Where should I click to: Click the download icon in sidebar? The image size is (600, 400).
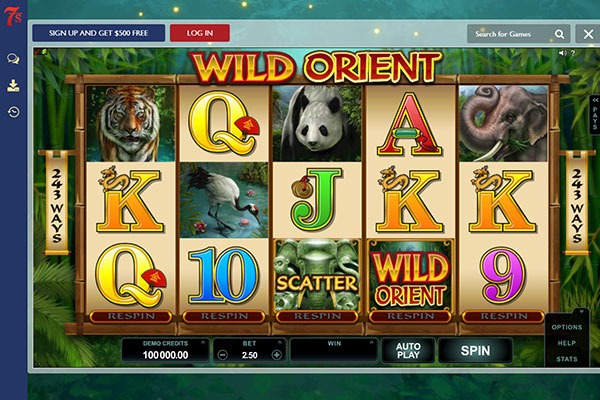pyautogui.click(x=13, y=86)
